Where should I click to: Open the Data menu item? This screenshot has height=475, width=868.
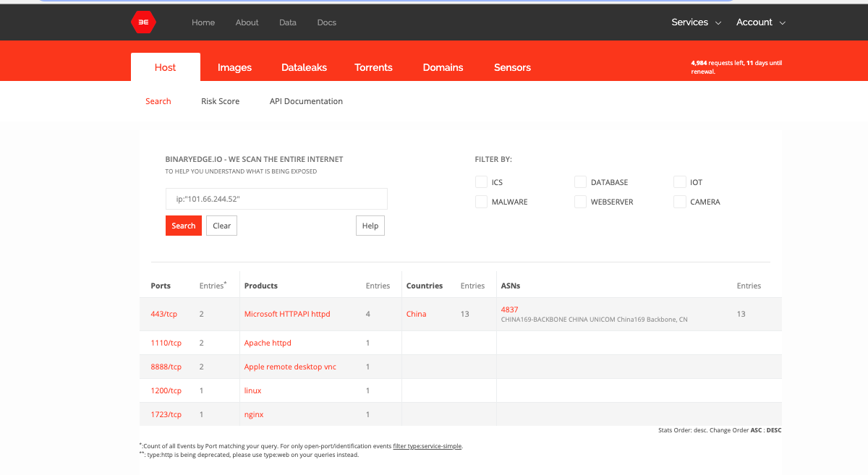tap(288, 22)
